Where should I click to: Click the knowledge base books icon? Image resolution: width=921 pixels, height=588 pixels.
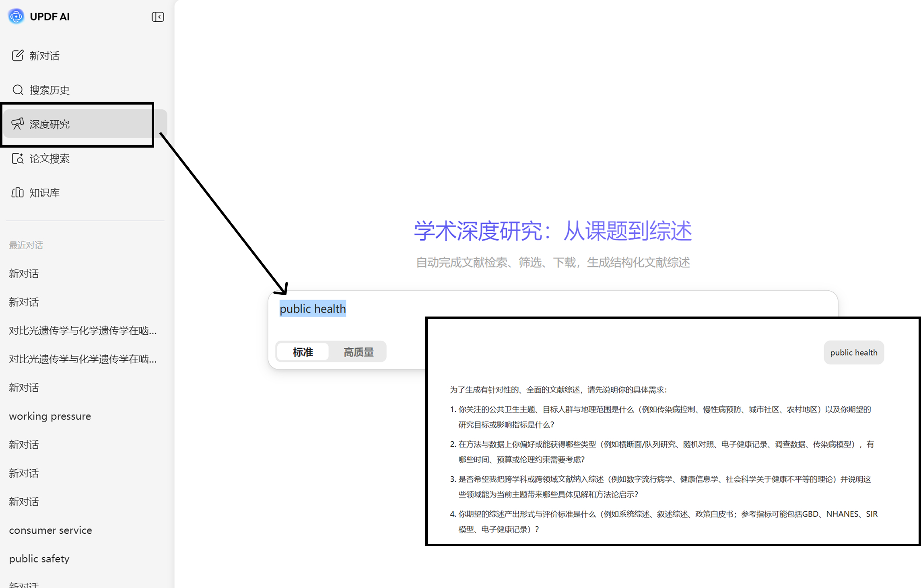[x=17, y=193]
